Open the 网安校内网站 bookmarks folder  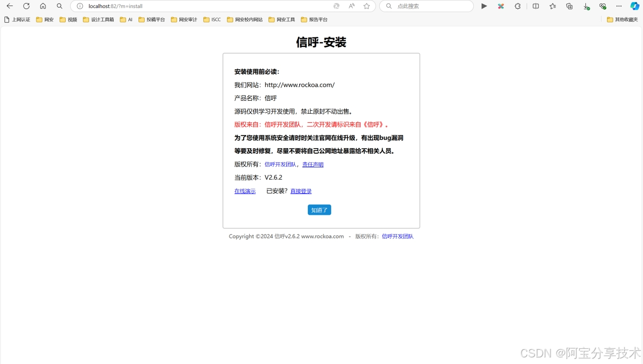[x=245, y=20]
